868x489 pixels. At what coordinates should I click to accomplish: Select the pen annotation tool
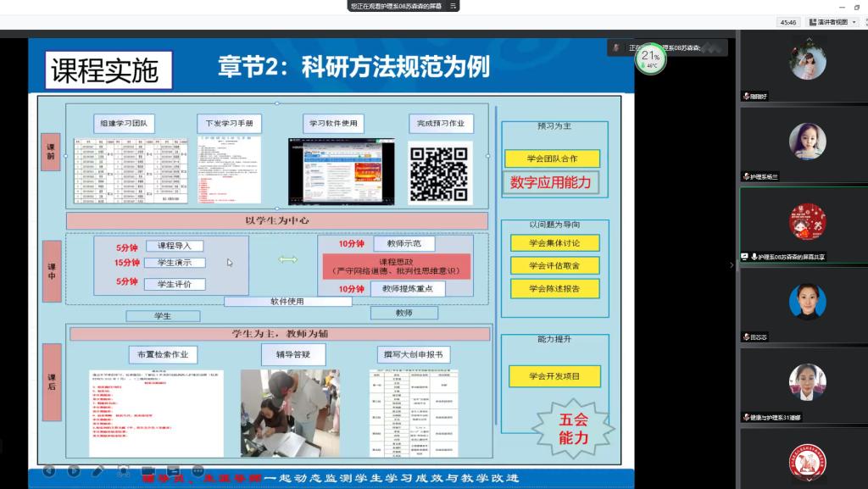click(x=98, y=470)
